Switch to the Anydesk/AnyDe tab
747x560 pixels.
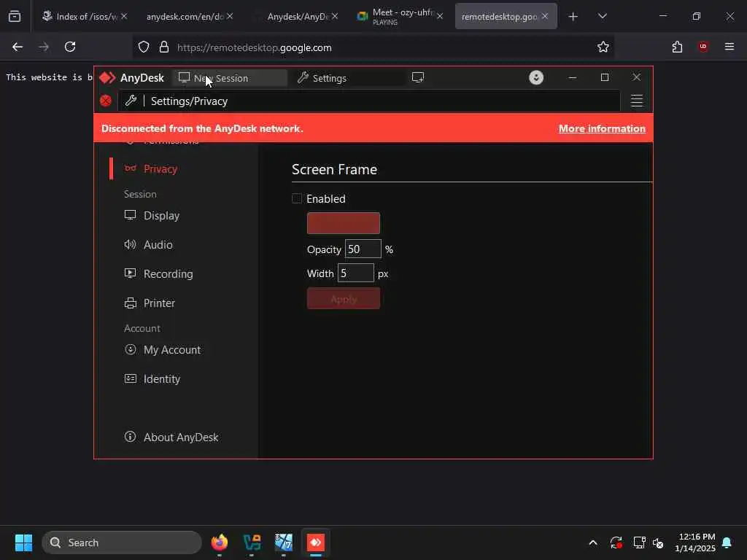point(298,17)
